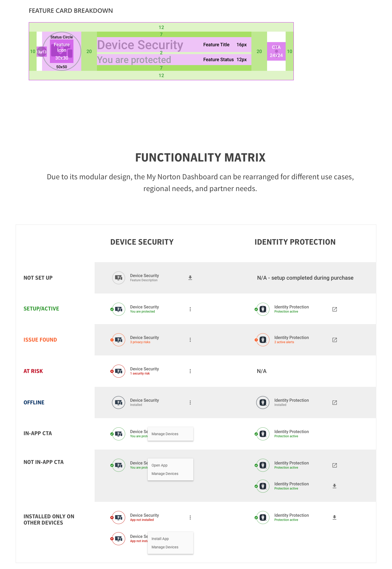Viewport: 392px width, 569px height.
Task: Click download icon in Installed Only On Other Devices row
Action: [335, 518]
